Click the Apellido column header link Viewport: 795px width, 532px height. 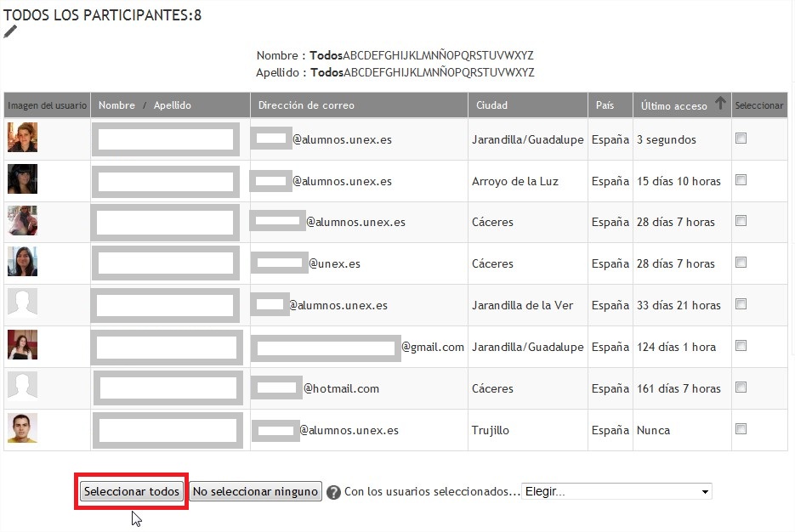pyautogui.click(x=173, y=105)
